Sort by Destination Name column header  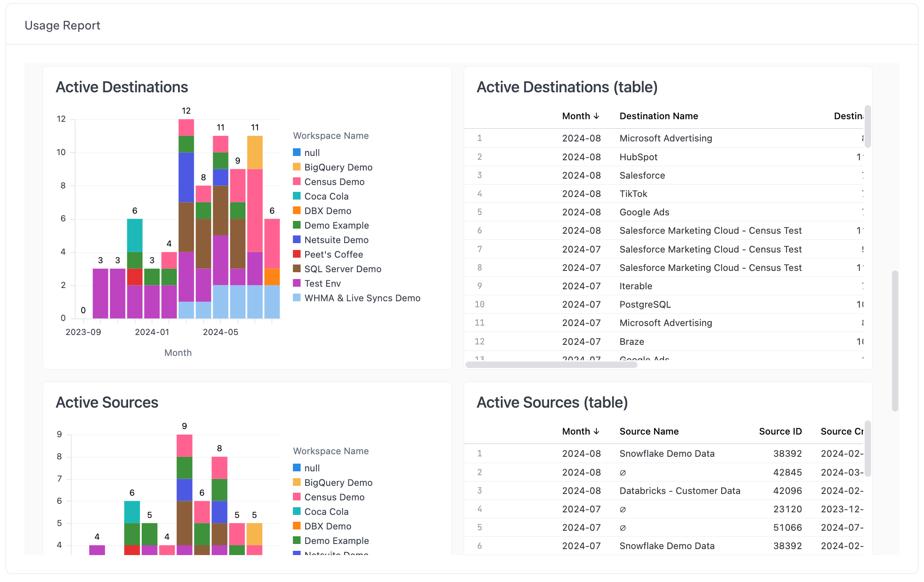pos(658,116)
